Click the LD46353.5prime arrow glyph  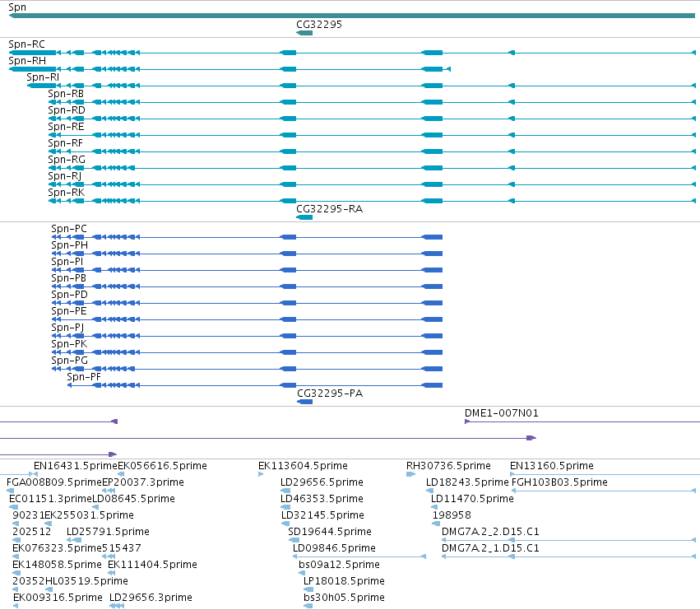(x=285, y=507)
